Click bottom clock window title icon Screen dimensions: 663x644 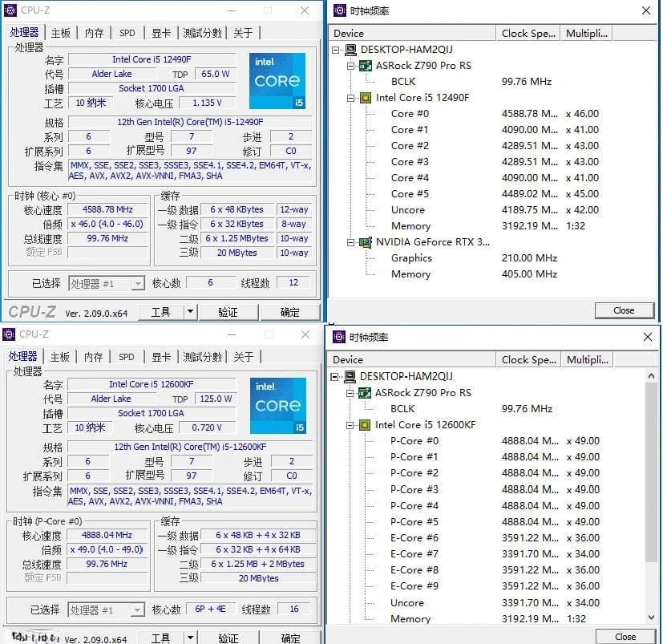pos(340,337)
